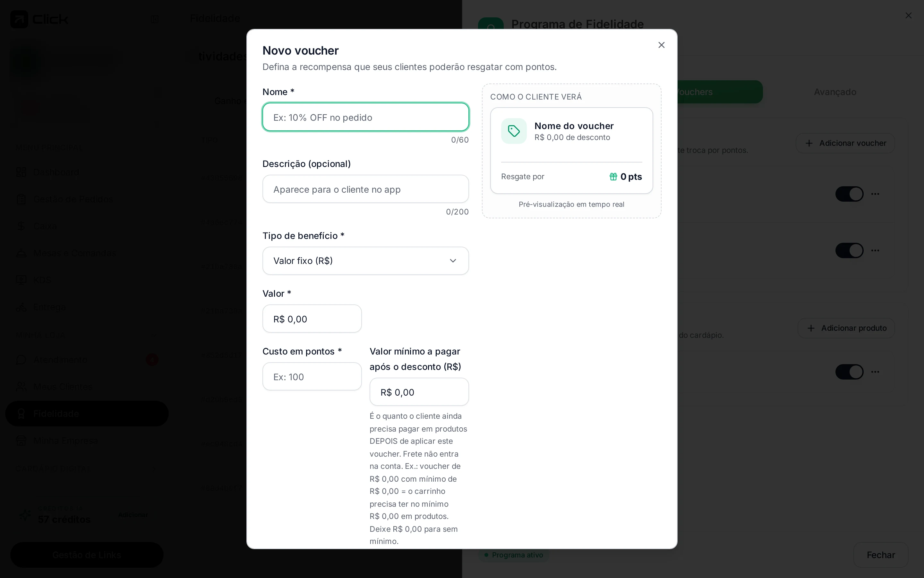Toggle the second voucher row switch
The height and width of the screenshot is (578, 924).
point(849,250)
